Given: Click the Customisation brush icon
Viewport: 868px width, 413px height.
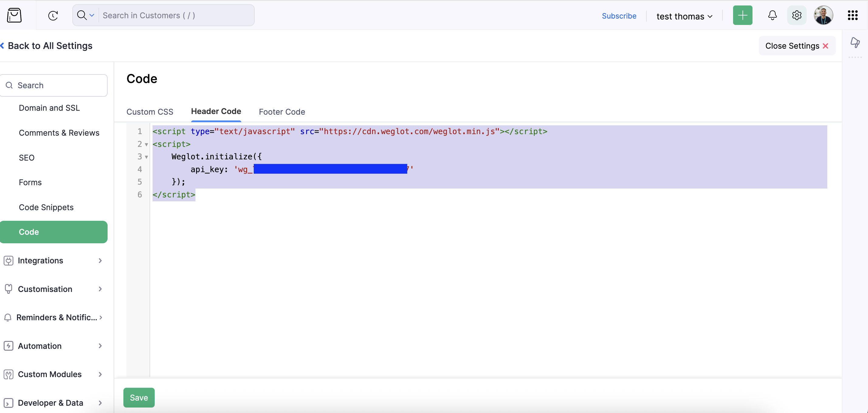Looking at the screenshot, I should 9,289.
